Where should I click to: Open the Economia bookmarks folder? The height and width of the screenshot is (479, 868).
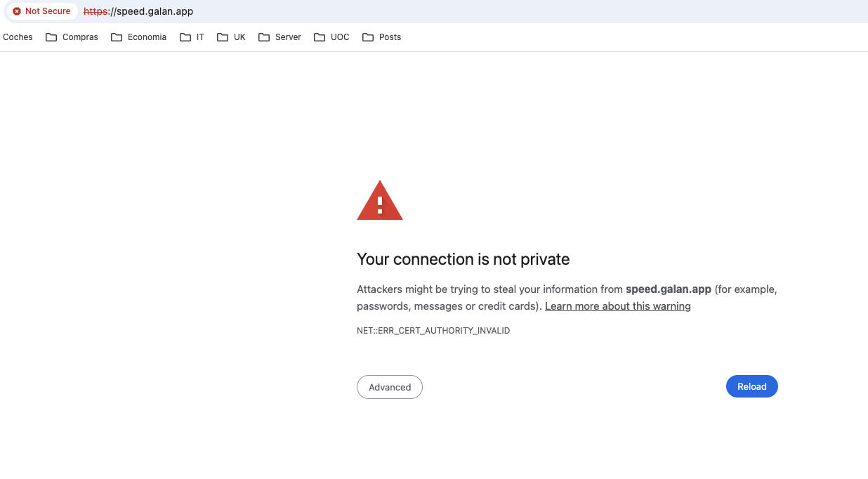click(138, 37)
